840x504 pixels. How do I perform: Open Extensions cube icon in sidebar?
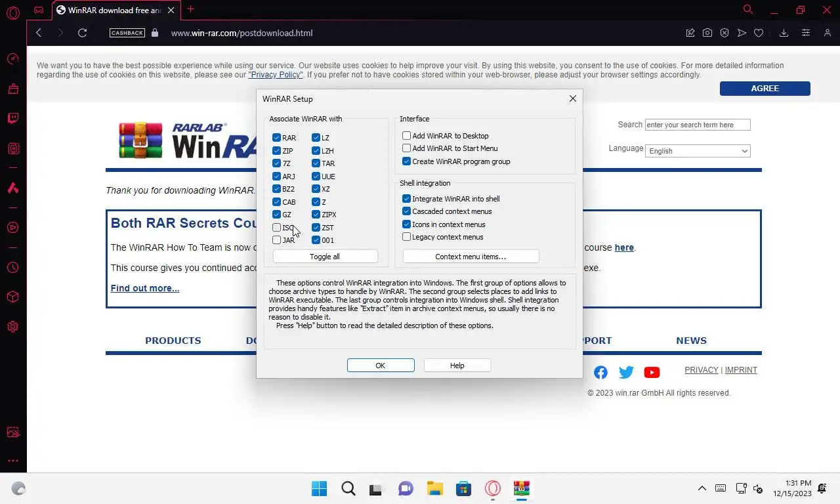pos(13,297)
